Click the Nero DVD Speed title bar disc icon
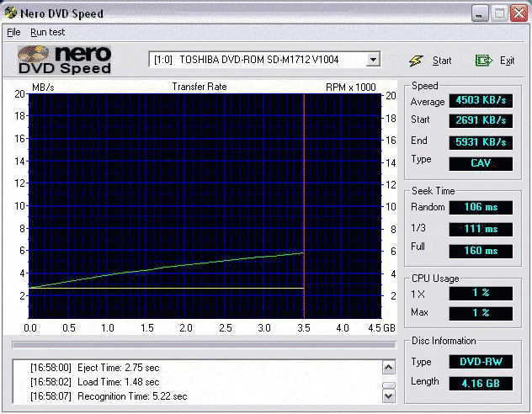 click(10, 13)
